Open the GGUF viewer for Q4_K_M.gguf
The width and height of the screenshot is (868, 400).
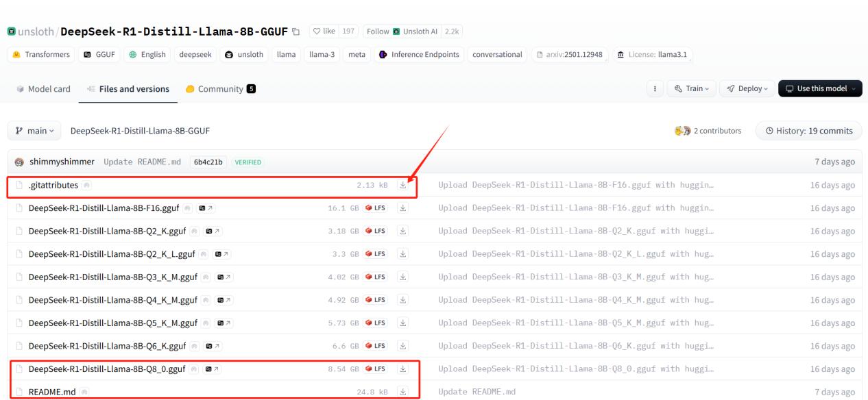[224, 300]
